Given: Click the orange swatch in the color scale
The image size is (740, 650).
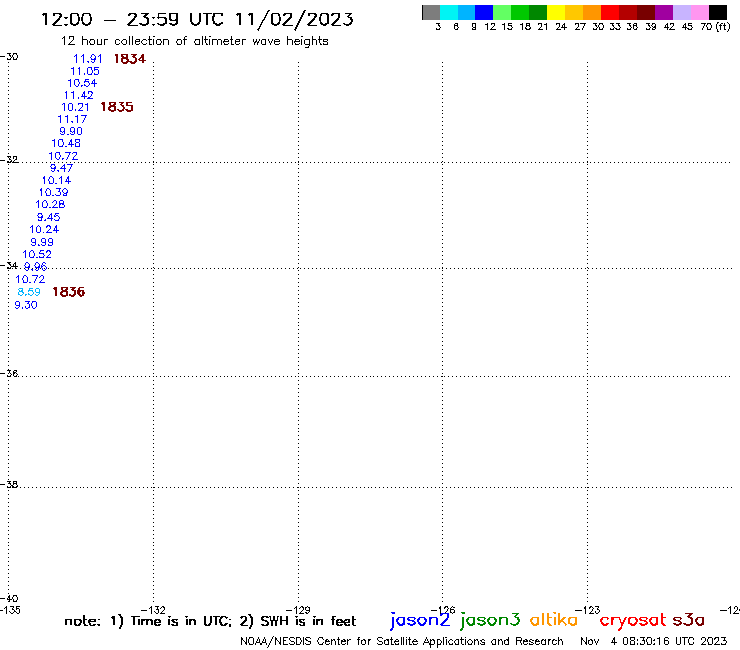Looking at the screenshot, I should click(x=592, y=12).
